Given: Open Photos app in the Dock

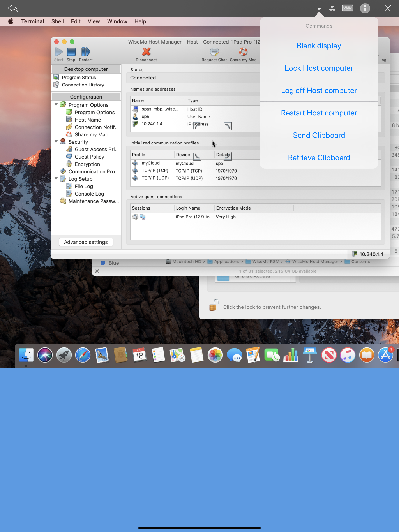Looking at the screenshot, I should pyautogui.click(x=215, y=355).
